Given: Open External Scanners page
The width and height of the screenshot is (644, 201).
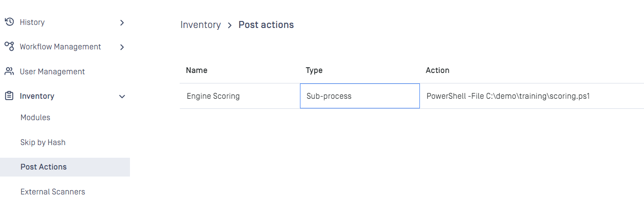Looking at the screenshot, I should (53, 192).
